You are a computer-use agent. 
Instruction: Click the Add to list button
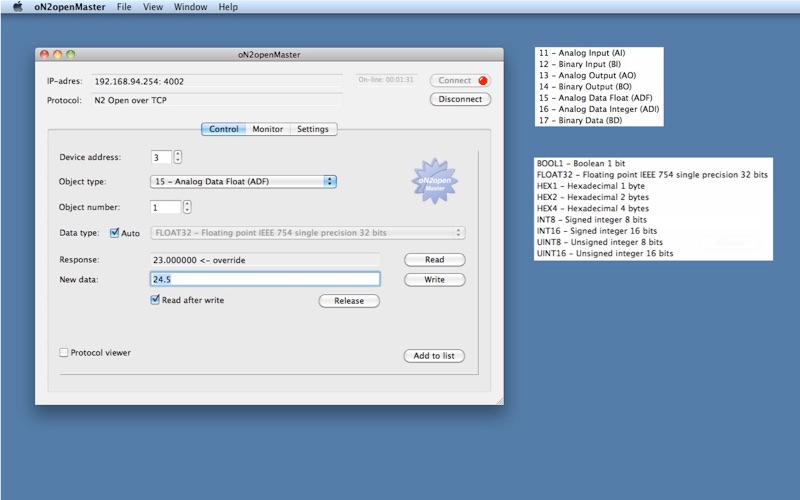[434, 356]
